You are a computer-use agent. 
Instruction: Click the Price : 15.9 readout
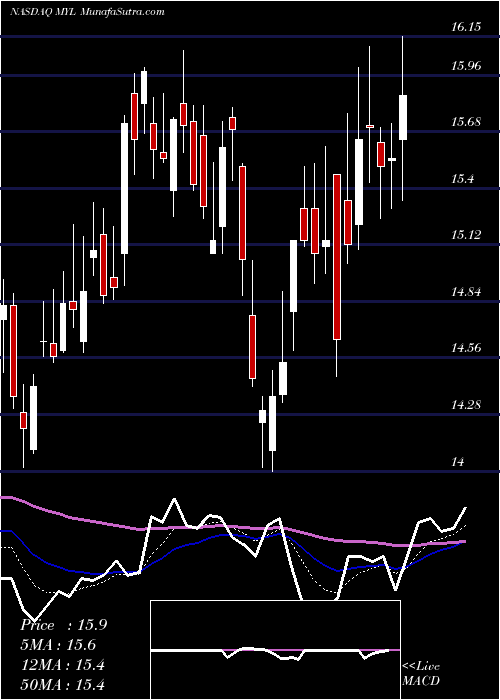pos(63,625)
